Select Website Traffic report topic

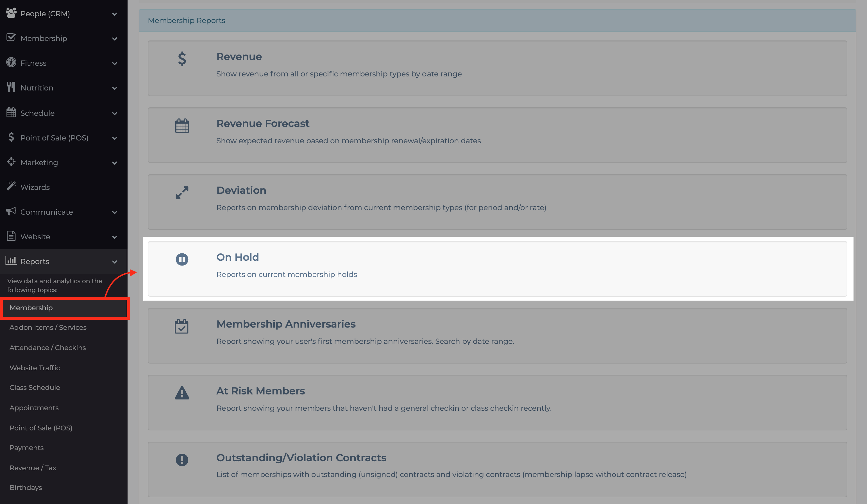35,368
